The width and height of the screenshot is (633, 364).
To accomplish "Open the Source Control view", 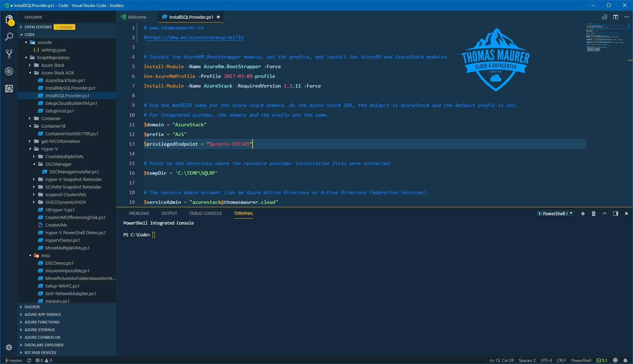I will (x=9, y=54).
